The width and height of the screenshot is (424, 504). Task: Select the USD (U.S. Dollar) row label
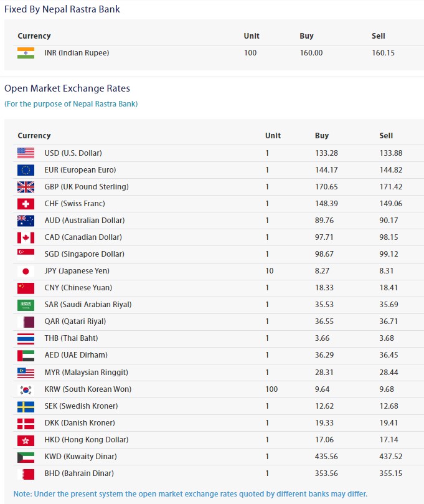pos(73,153)
